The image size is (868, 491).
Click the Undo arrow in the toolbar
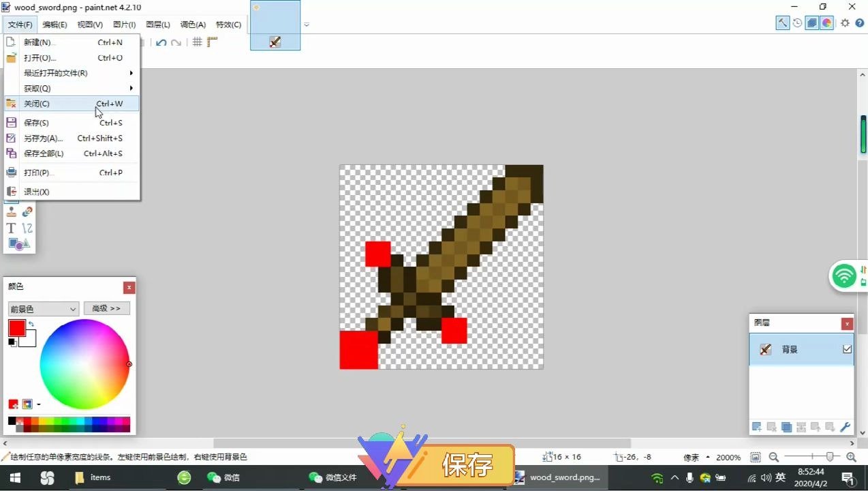pyautogui.click(x=161, y=42)
